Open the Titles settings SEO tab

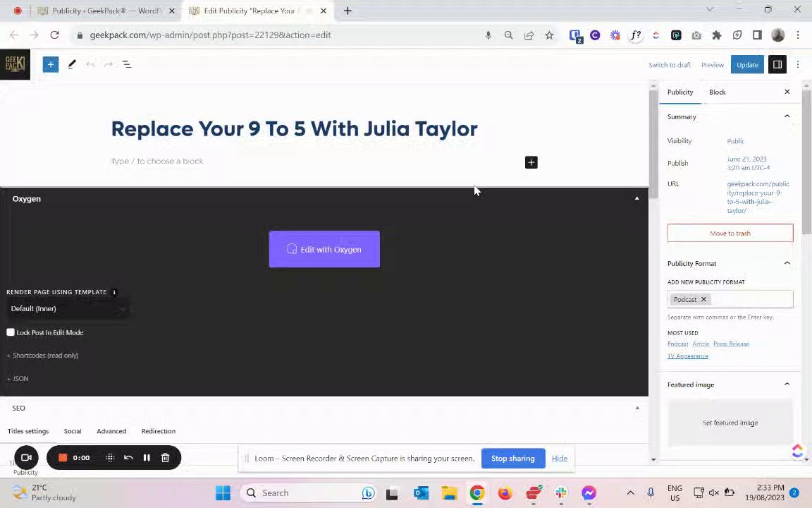pyautogui.click(x=28, y=431)
